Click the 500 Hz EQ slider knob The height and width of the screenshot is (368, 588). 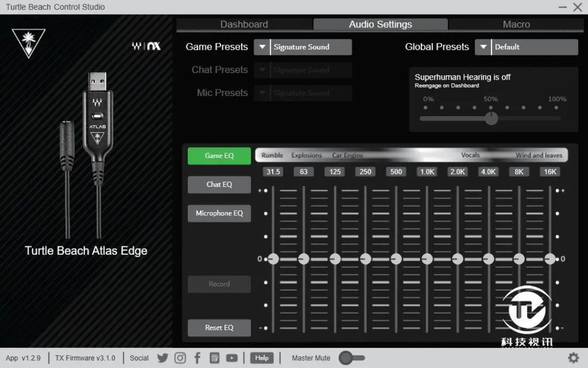pos(396,259)
